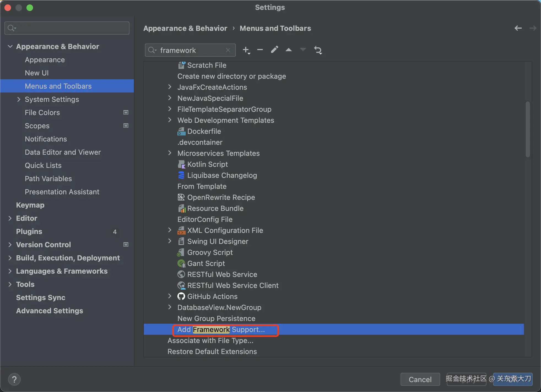Screen dimensions: 541x392
Task: Collapse the Appearance & Behavior section
Action: [x=10, y=47]
